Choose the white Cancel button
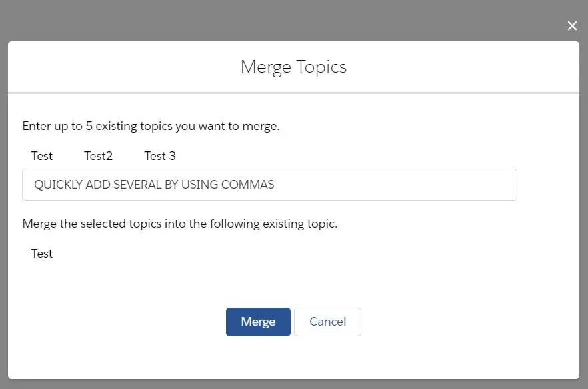 click(327, 322)
